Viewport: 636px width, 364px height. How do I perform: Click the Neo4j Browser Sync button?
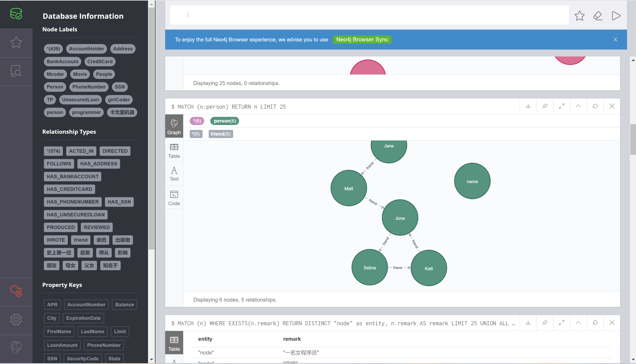click(362, 40)
